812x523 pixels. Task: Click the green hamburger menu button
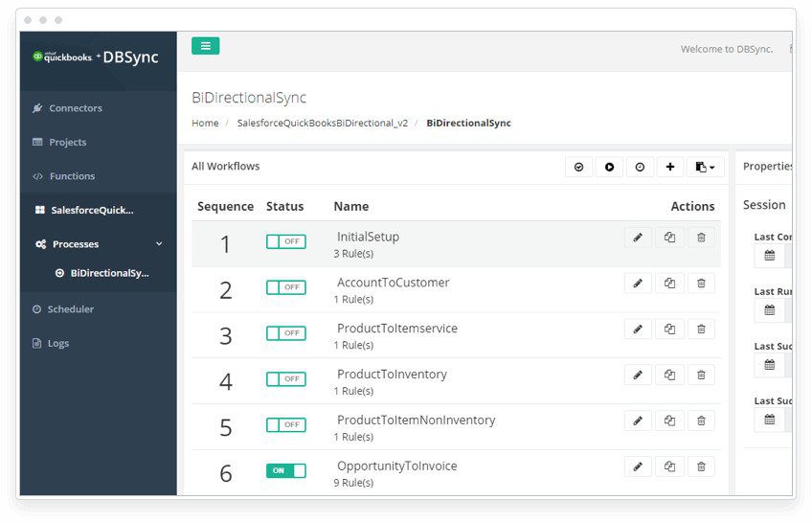(x=205, y=46)
